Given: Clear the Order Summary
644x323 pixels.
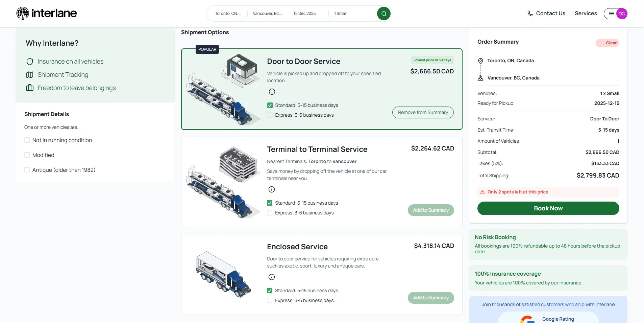Looking at the screenshot, I should click(x=607, y=43).
